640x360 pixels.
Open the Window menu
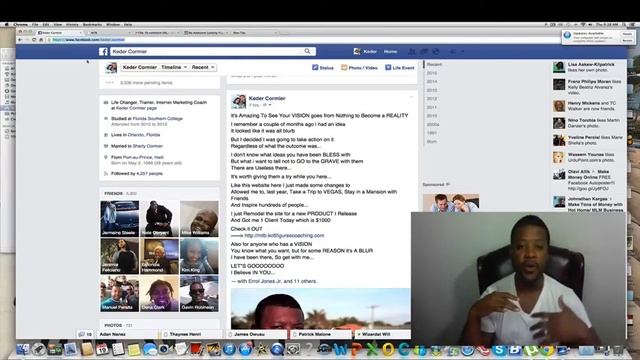click(113, 25)
